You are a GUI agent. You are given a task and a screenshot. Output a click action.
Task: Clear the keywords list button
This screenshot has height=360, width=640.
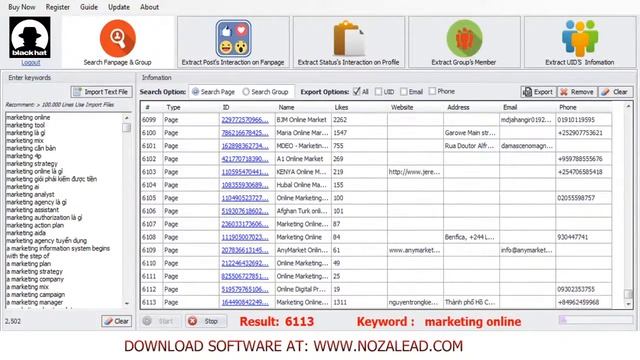click(116, 321)
